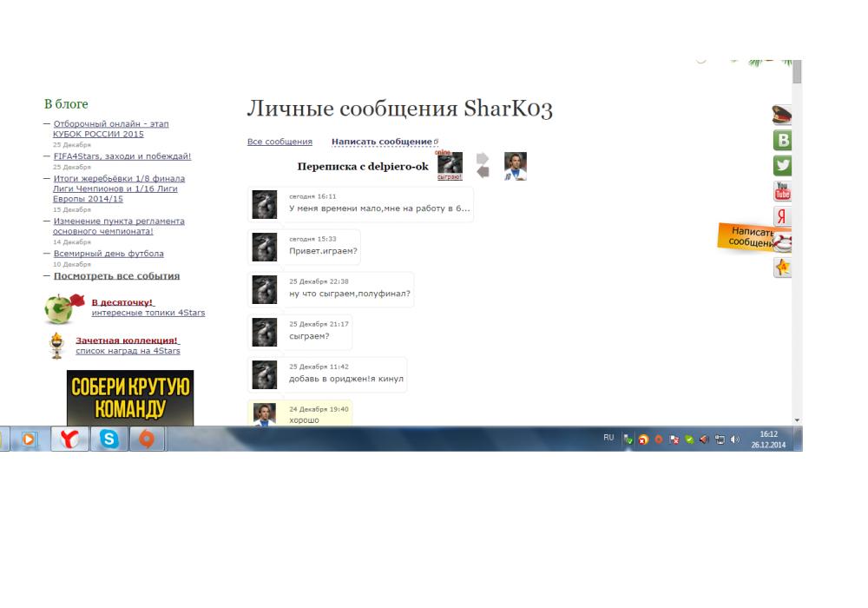Image resolution: width=868 pixels, height=608 pixels.
Task: Click the RU language indicator in taskbar
Action: 608,439
